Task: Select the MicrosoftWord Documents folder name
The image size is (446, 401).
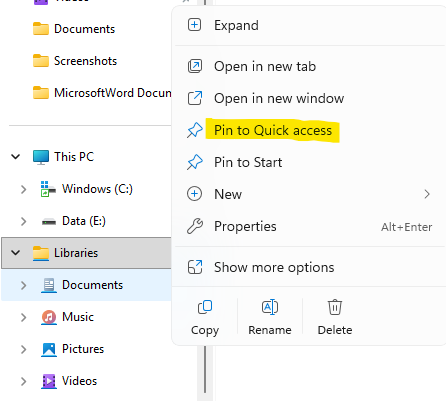Action: pyautogui.click(x=113, y=93)
